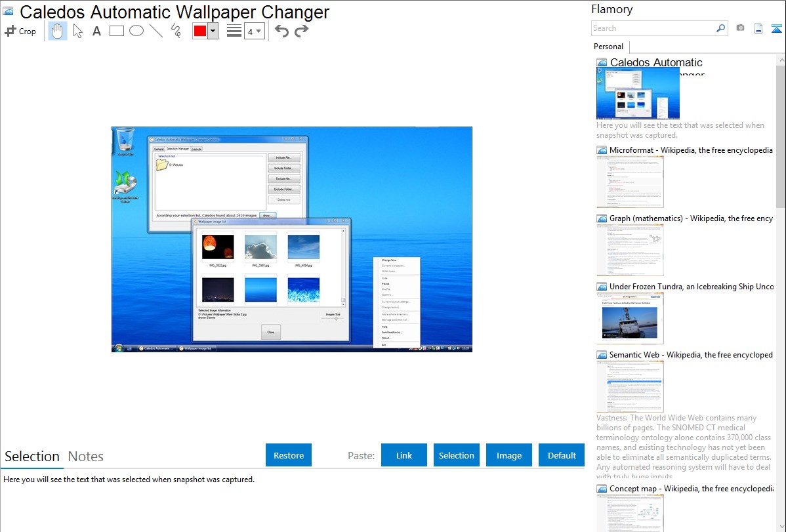
Task: Activate the hand pan tool
Action: 58,31
